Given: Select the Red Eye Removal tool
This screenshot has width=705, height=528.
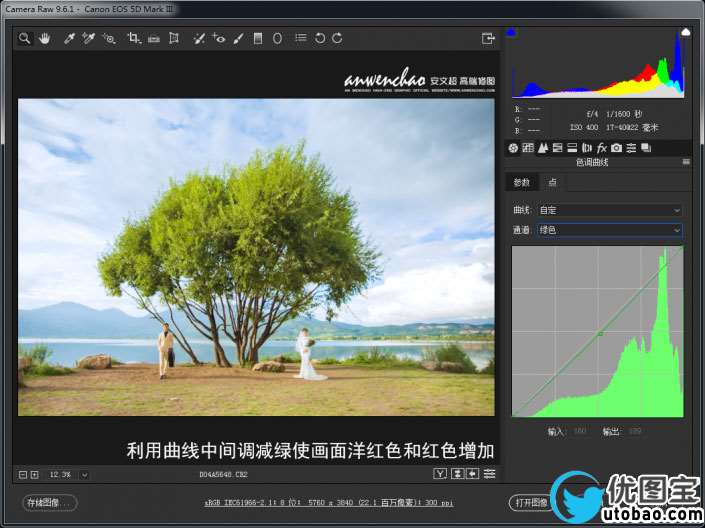Looking at the screenshot, I should click(219, 39).
